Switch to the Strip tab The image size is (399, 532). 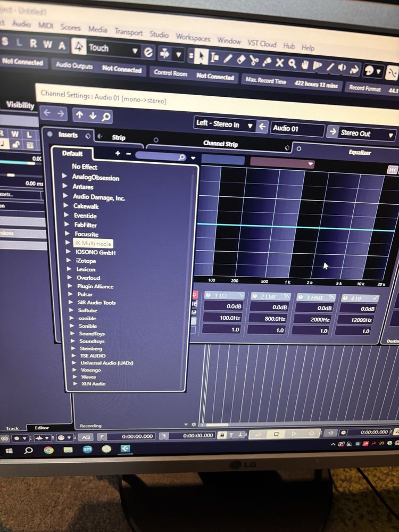(119, 137)
